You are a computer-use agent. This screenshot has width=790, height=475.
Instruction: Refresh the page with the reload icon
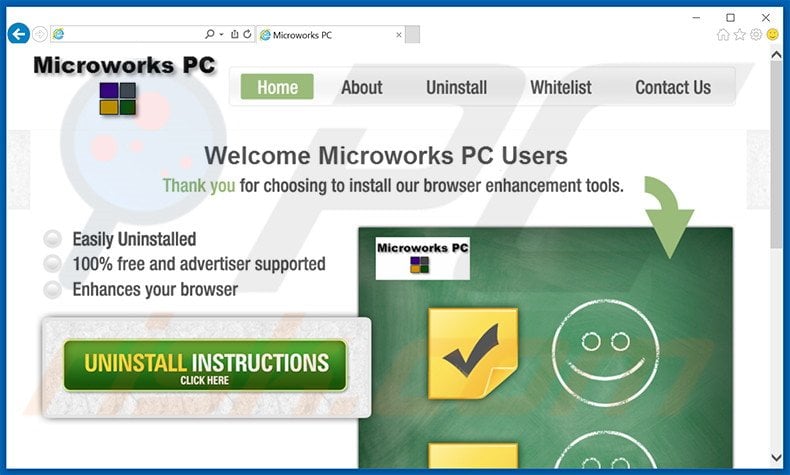(x=247, y=34)
